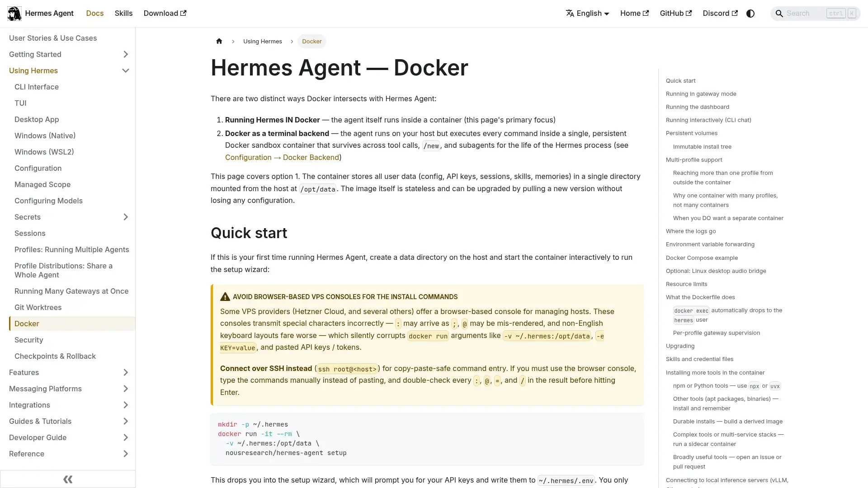The image size is (868, 488).
Task: Click the home breadcrumb icon
Action: coord(219,41)
